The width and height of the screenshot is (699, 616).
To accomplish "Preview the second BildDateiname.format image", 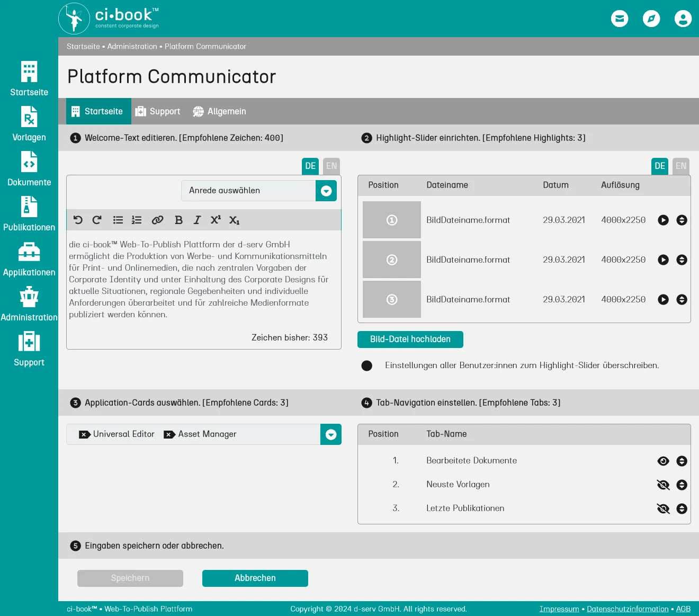I will click(x=663, y=260).
